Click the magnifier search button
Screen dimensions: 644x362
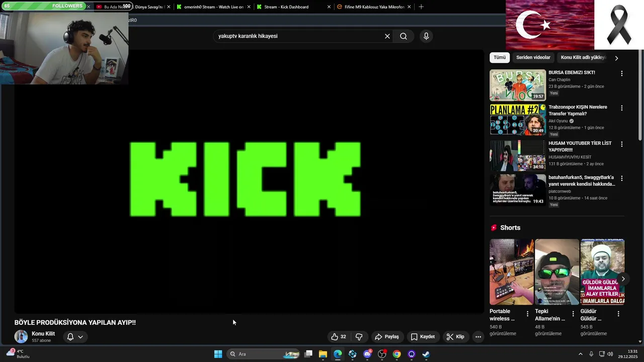(x=404, y=36)
